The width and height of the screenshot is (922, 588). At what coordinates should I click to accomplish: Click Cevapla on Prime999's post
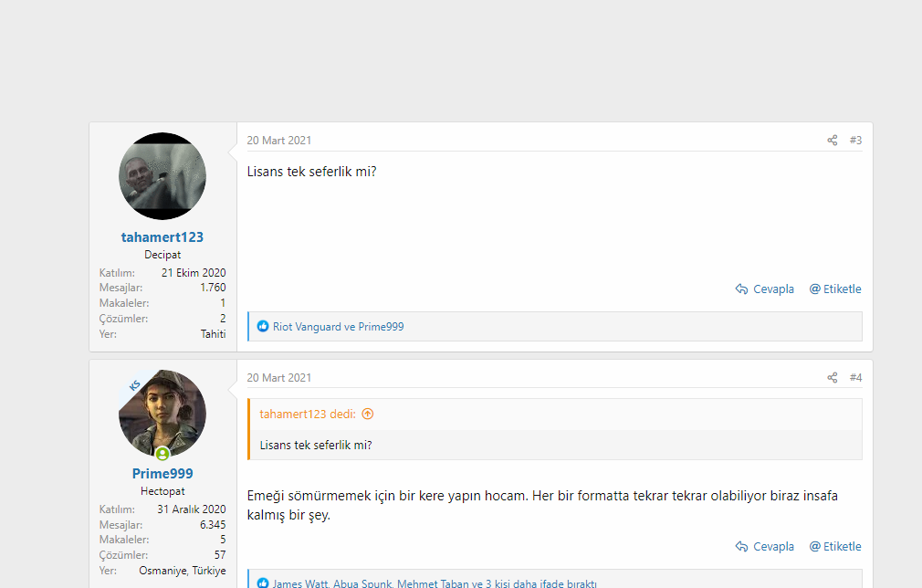click(x=764, y=546)
